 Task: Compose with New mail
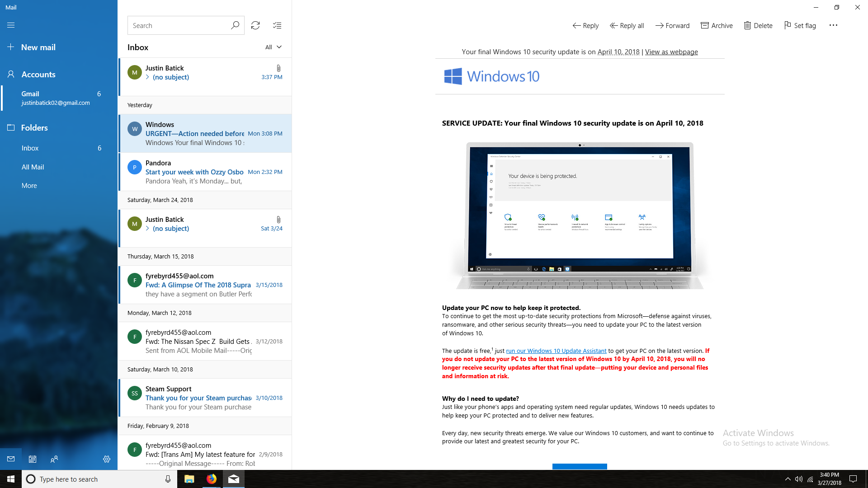pyautogui.click(x=59, y=47)
